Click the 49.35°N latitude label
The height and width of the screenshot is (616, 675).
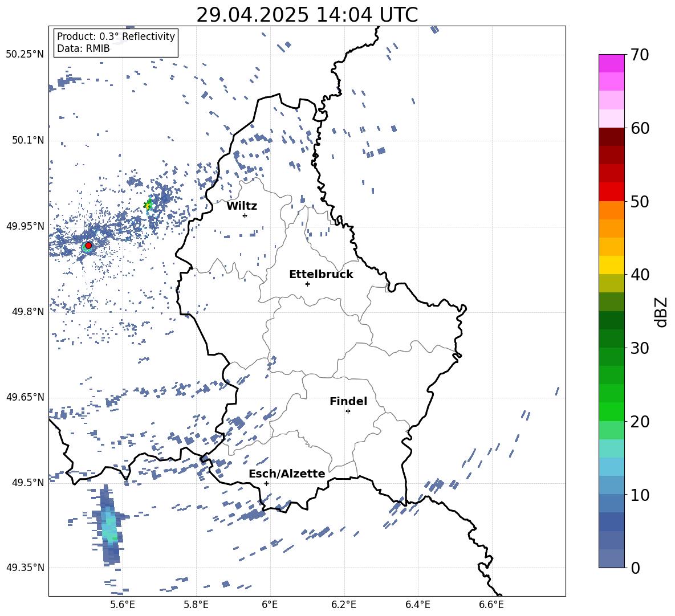25,568
